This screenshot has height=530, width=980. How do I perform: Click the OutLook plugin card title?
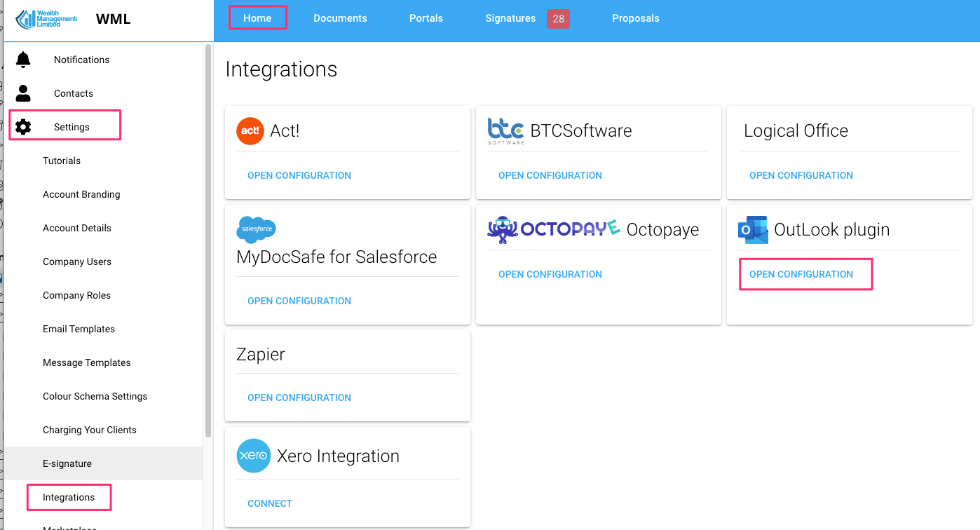click(x=831, y=230)
